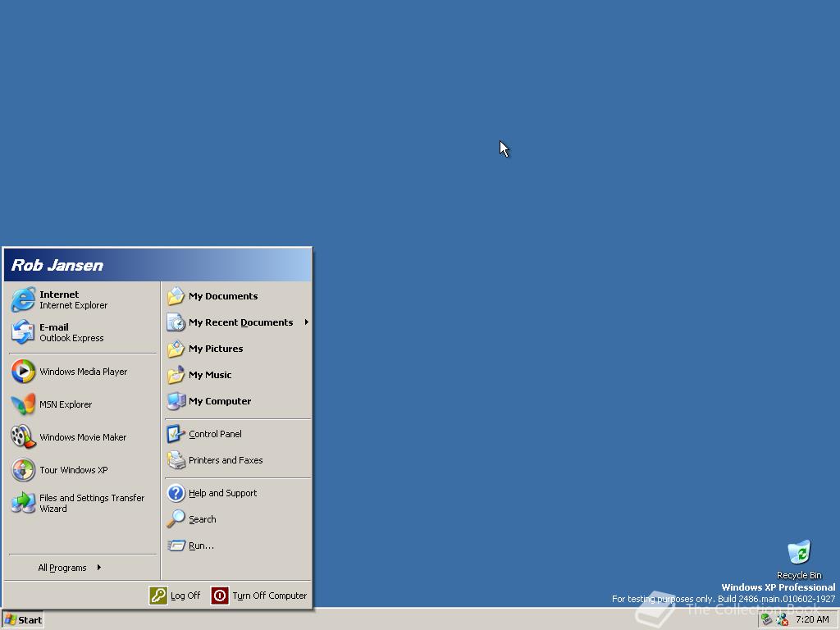Click the My Computer label

coord(220,400)
